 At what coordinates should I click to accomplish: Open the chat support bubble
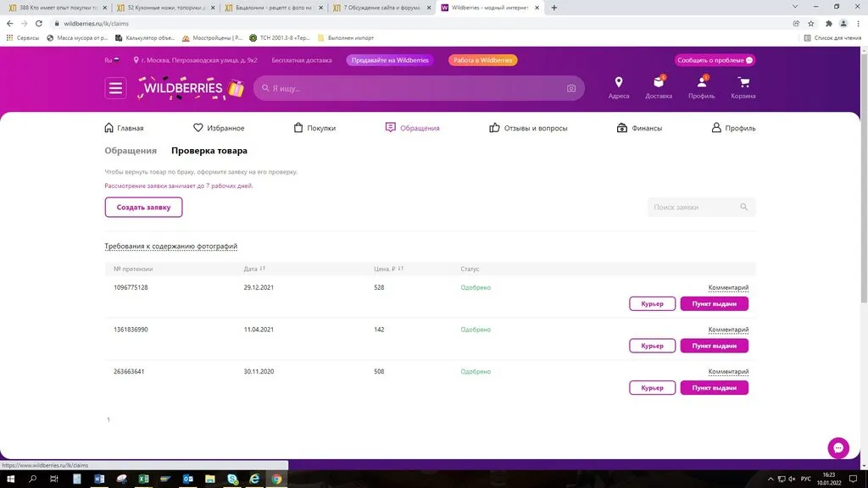[x=837, y=448]
